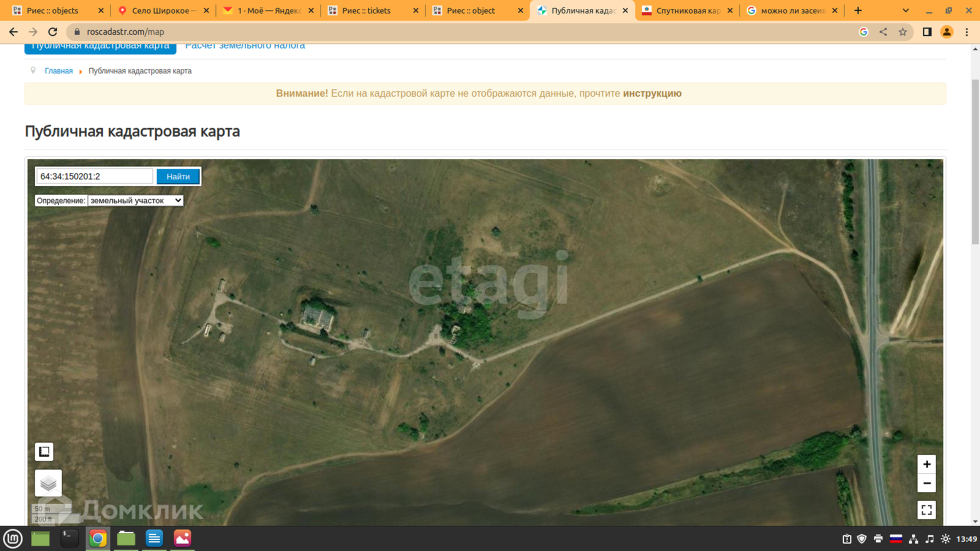Close the Риес :: objects tab
Image resolution: width=980 pixels, height=551 pixels.
point(101,10)
